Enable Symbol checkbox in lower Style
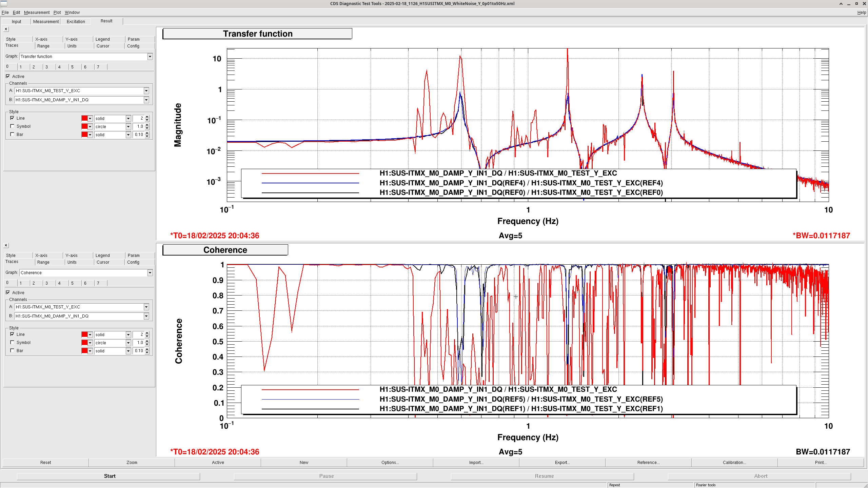Viewport: 868px width, 488px height. [13, 342]
